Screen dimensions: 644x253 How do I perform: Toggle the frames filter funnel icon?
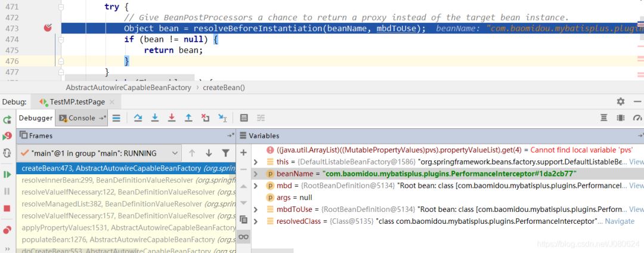tap(225, 153)
